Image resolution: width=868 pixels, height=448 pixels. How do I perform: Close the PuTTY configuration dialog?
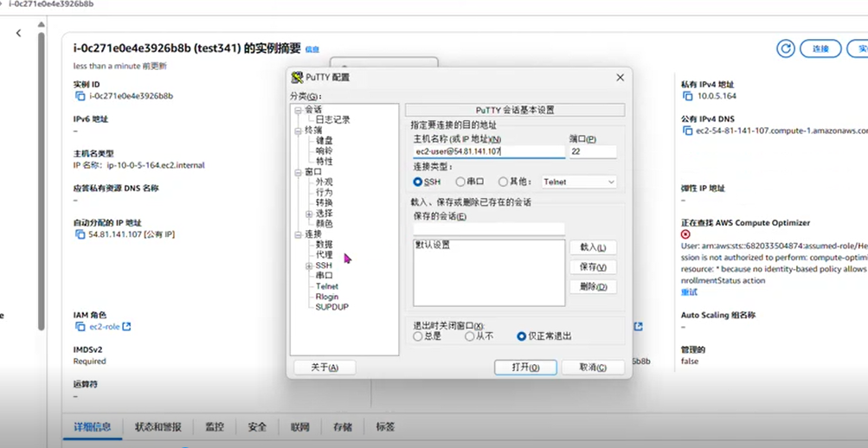click(x=620, y=78)
